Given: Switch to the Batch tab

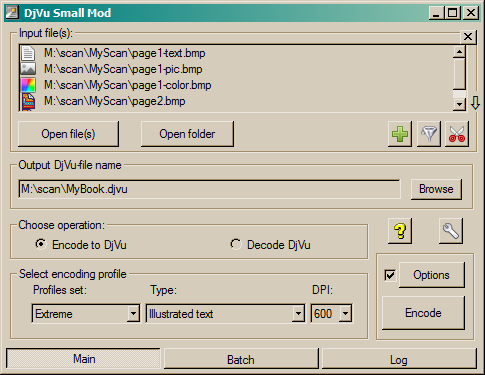Looking at the screenshot, I should (241, 359).
